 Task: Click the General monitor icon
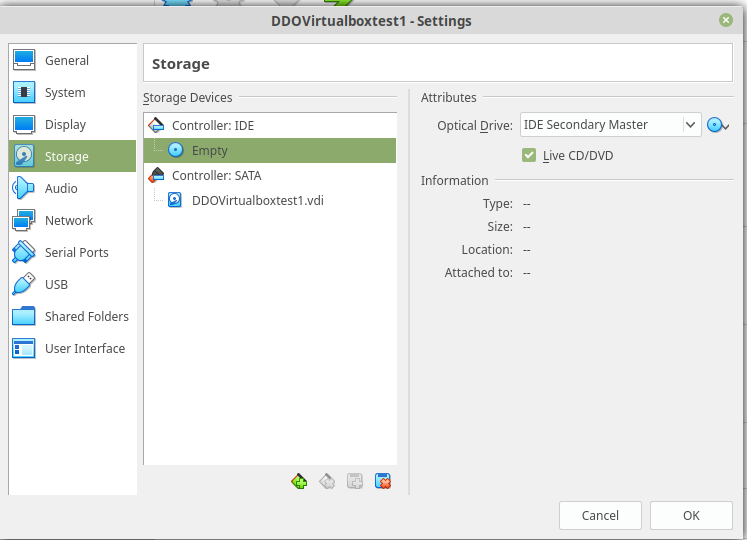24,60
